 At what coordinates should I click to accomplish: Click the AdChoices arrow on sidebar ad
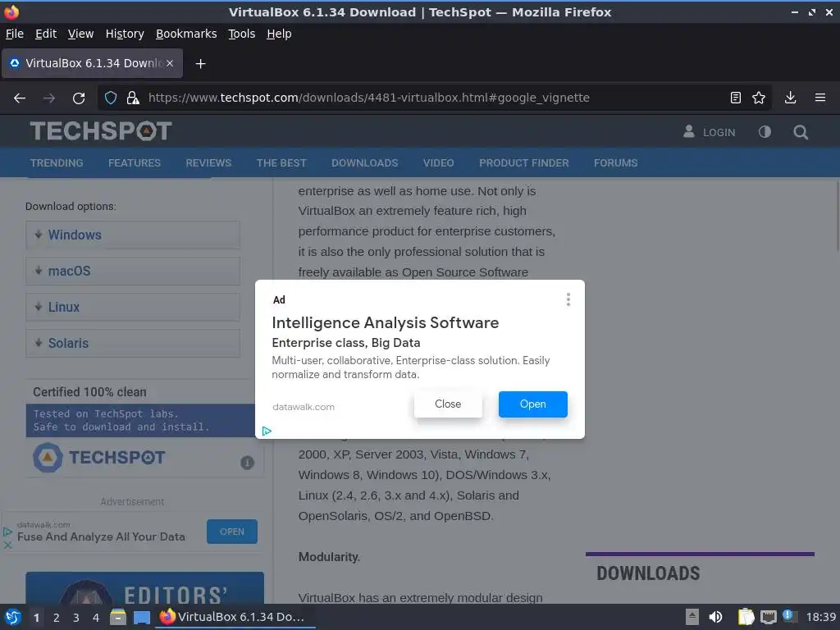[7, 532]
